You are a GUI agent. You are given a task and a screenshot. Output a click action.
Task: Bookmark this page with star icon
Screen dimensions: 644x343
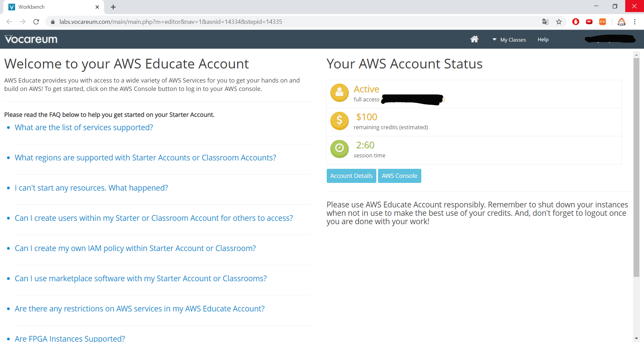tap(559, 22)
